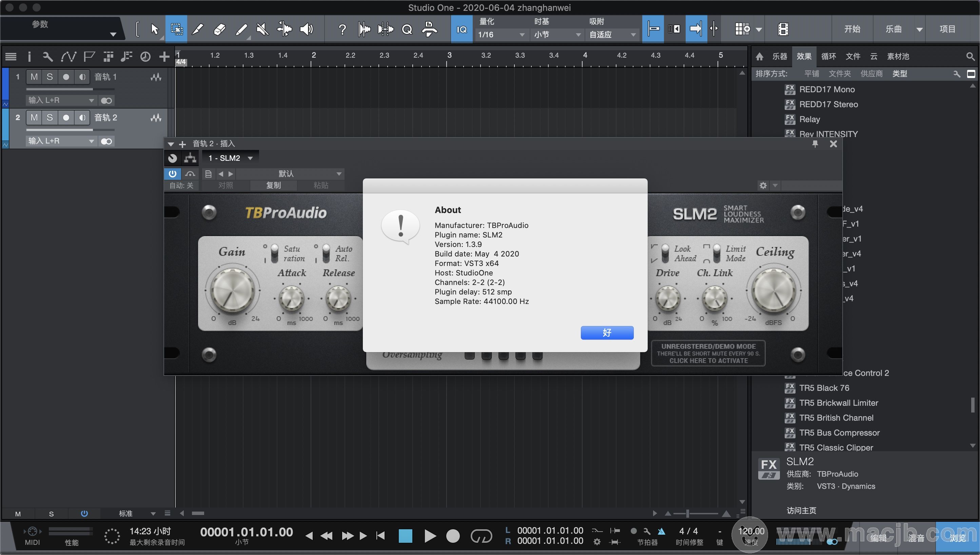Arm record on 音轨 1
The width and height of the screenshot is (980, 555).
pyautogui.click(x=66, y=77)
